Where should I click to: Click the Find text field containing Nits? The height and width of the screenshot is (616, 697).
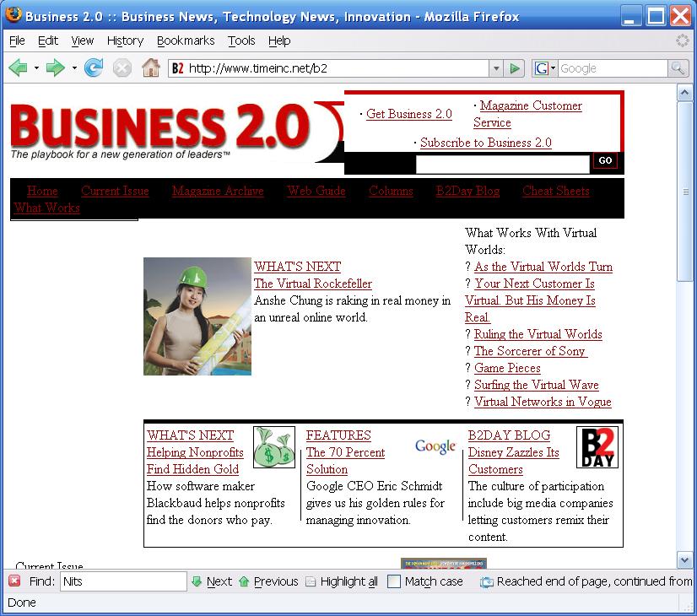tap(123, 581)
